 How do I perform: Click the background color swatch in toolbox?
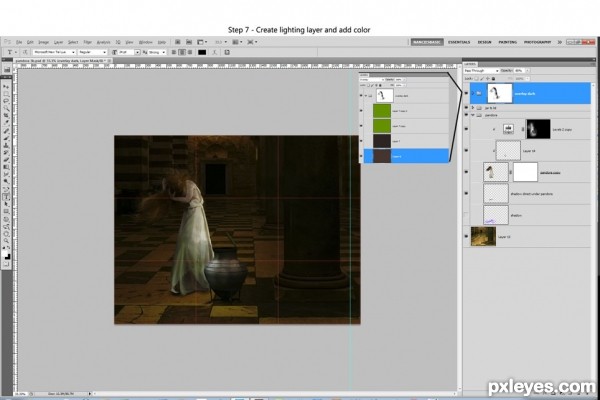8,256
